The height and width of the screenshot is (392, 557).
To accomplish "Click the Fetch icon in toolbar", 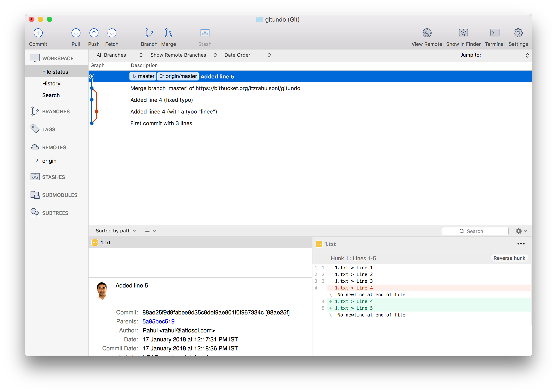I will [111, 37].
